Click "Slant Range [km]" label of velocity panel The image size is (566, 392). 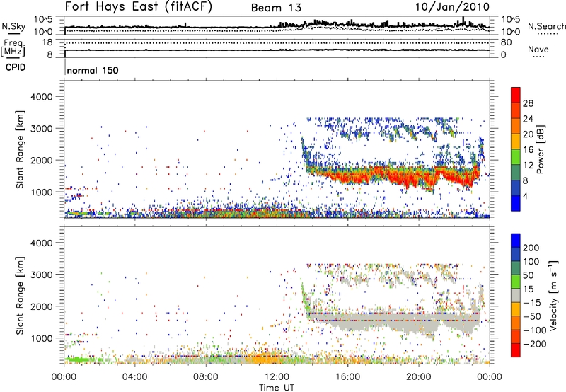click(x=21, y=296)
